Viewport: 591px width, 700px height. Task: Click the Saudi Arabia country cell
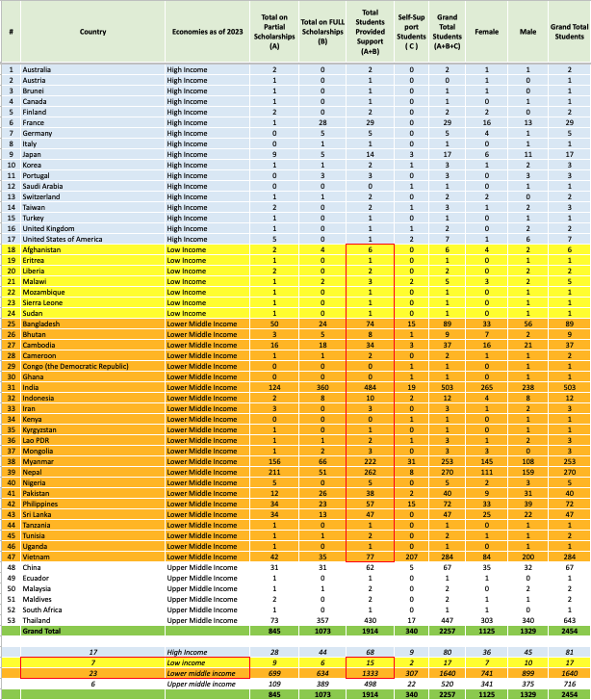click(92, 186)
